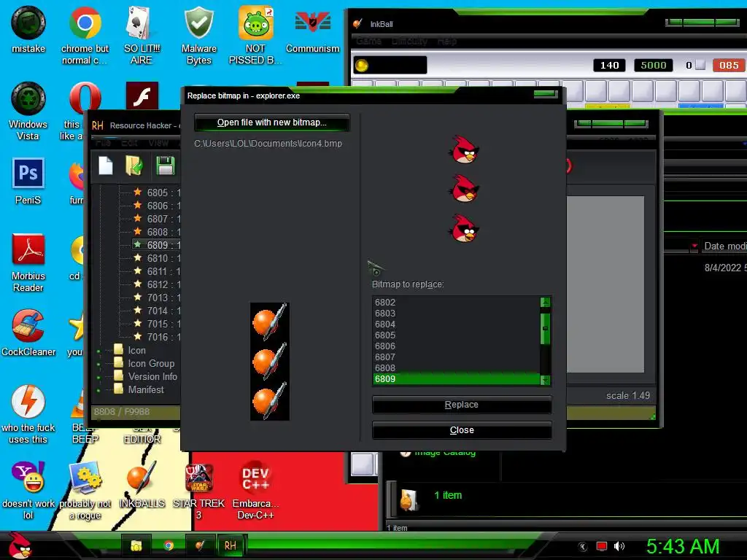Screen dimensions: 747x560
Task: Select tree item 7013 in Resource Hacker
Action: point(158,297)
